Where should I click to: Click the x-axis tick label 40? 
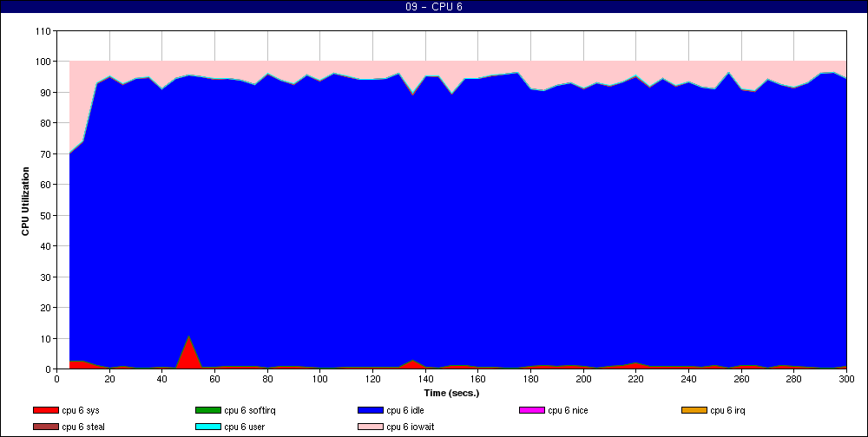coord(162,379)
